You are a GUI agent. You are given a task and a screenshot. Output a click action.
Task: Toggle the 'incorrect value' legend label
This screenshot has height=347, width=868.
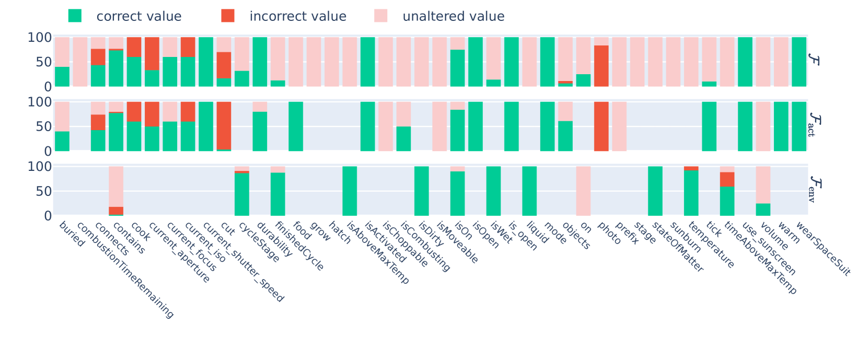click(298, 17)
